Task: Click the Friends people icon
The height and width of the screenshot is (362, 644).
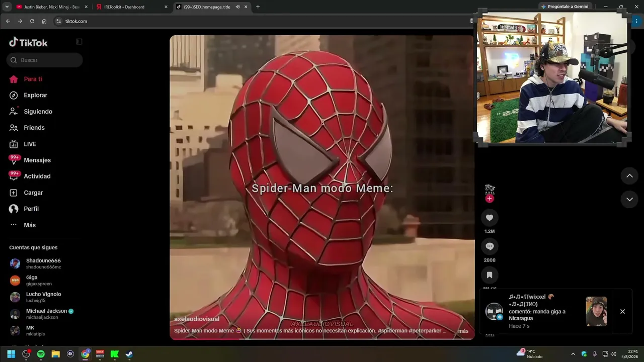Action: (14, 128)
